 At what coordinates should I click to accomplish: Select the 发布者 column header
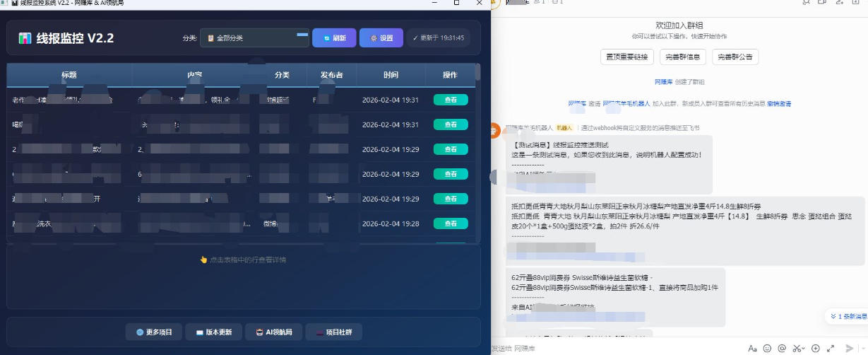point(331,75)
